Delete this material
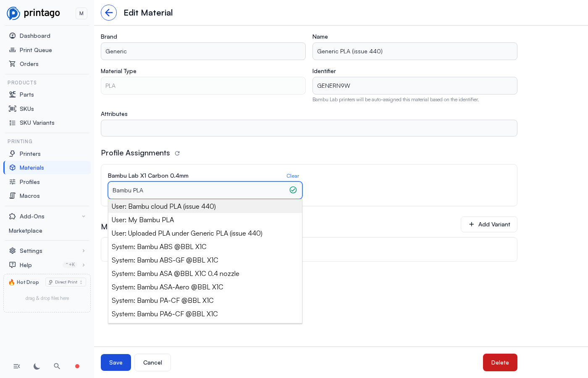The image size is (588, 378). pyautogui.click(x=500, y=362)
